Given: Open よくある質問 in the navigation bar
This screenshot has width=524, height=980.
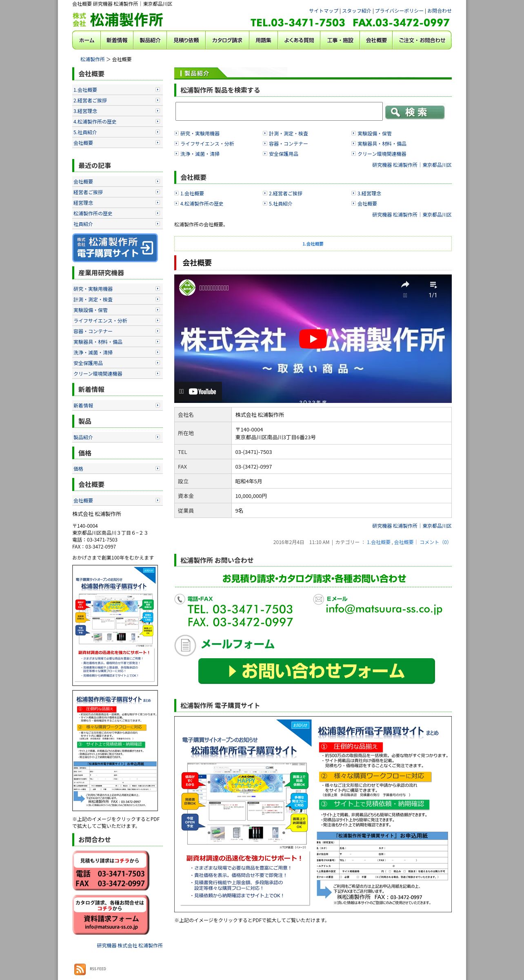Looking at the screenshot, I should click(x=299, y=40).
